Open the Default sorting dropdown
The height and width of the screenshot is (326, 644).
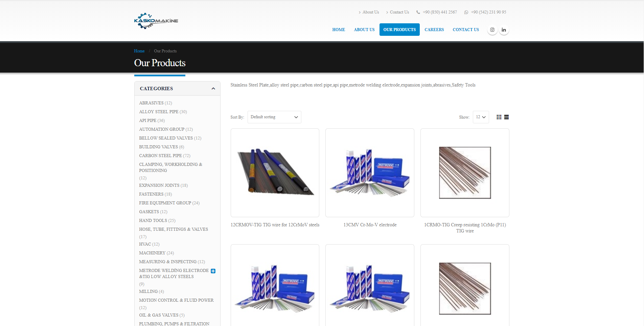tap(274, 117)
